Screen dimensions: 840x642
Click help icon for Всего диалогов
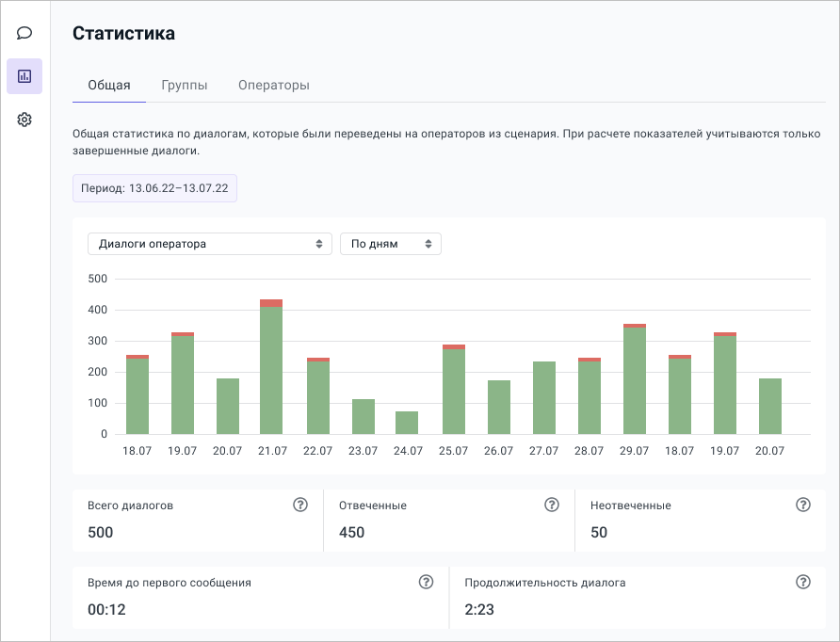(x=300, y=506)
